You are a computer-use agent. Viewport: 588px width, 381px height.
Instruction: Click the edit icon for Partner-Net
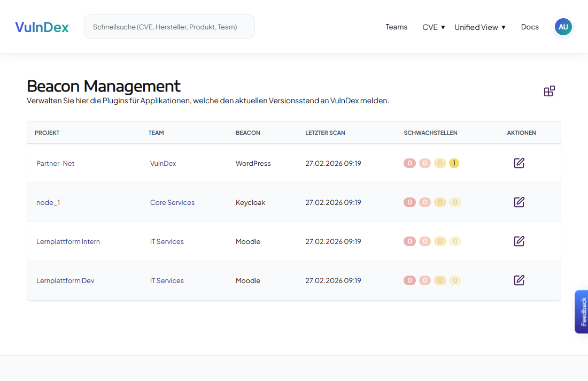(x=519, y=163)
